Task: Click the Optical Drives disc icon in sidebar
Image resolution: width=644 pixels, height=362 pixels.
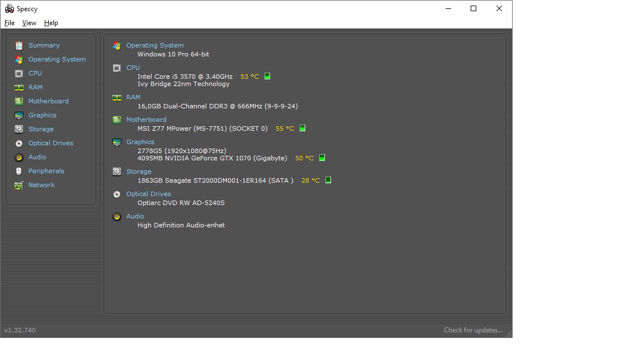Action: (x=19, y=143)
